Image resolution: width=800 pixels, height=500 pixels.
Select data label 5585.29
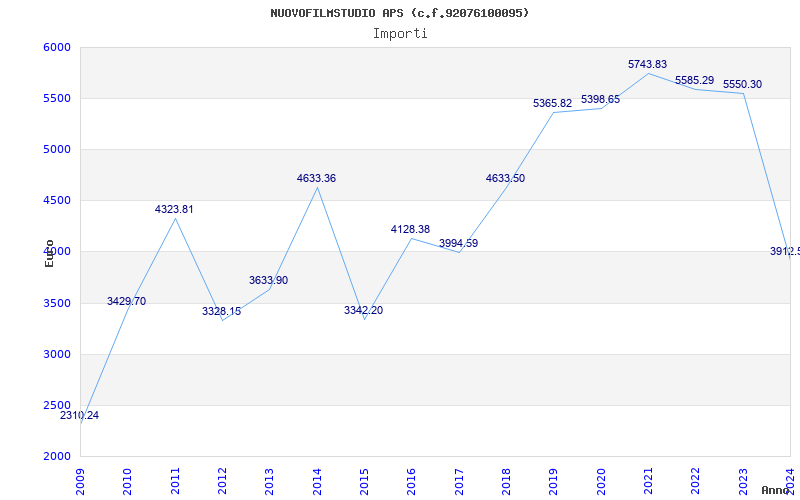(x=694, y=81)
